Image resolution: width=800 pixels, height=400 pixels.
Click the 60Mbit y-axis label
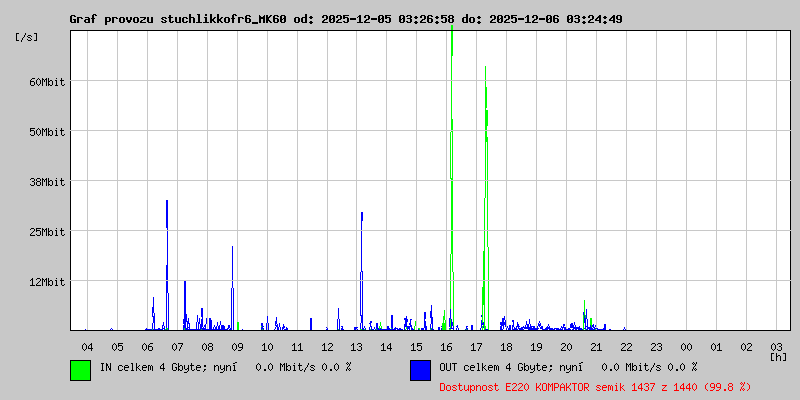click(46, 82)
